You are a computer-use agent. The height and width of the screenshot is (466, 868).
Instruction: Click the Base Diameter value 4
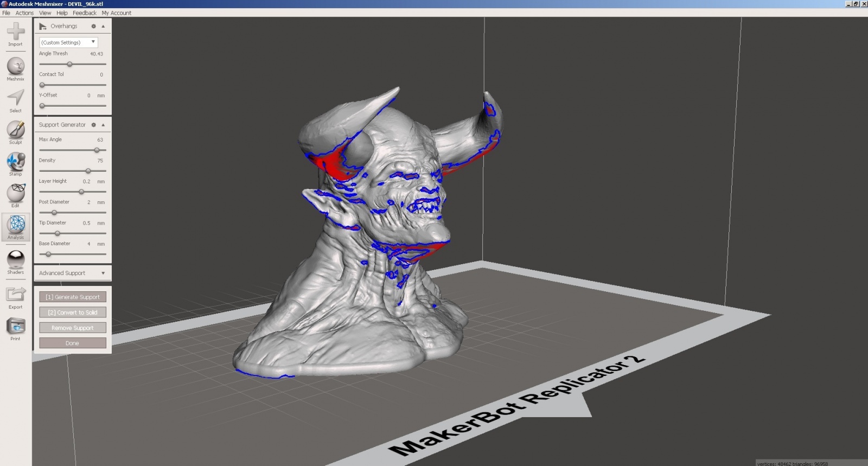click(89, 244)
